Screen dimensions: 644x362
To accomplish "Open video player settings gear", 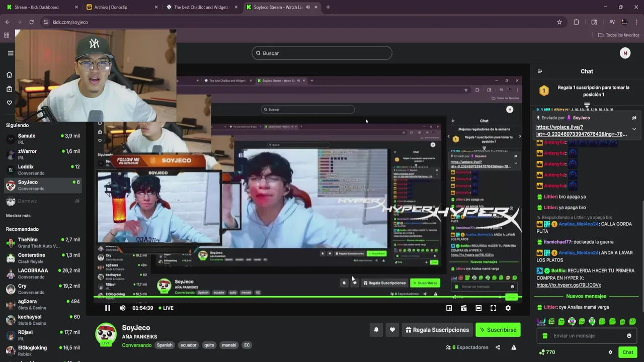I will 508,308.
